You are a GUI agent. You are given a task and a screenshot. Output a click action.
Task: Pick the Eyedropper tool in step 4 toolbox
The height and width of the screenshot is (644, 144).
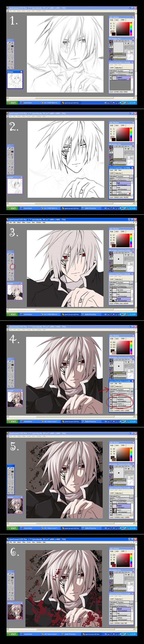point(9,380)
